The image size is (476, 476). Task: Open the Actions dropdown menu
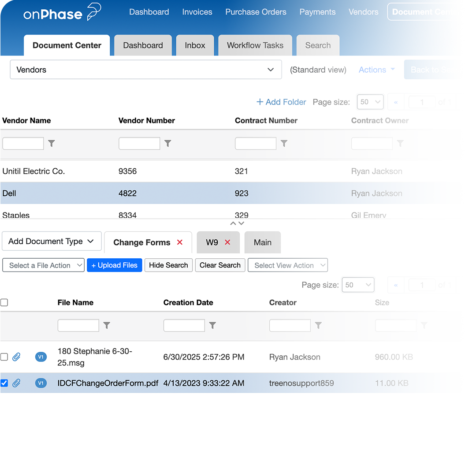click(x=377, y=70)
